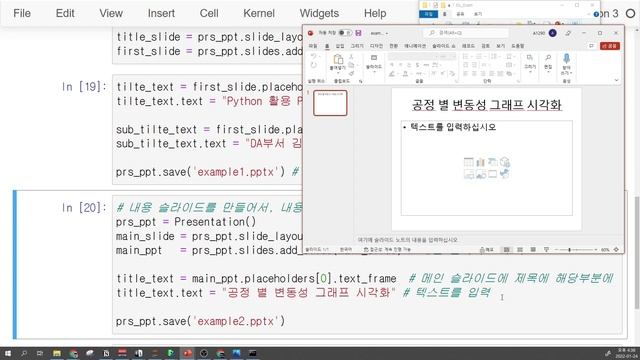Viewport: 640px width, 360px height.
Task: Toggle the AutoSave switch in PowerPoint
Action: 345,33
